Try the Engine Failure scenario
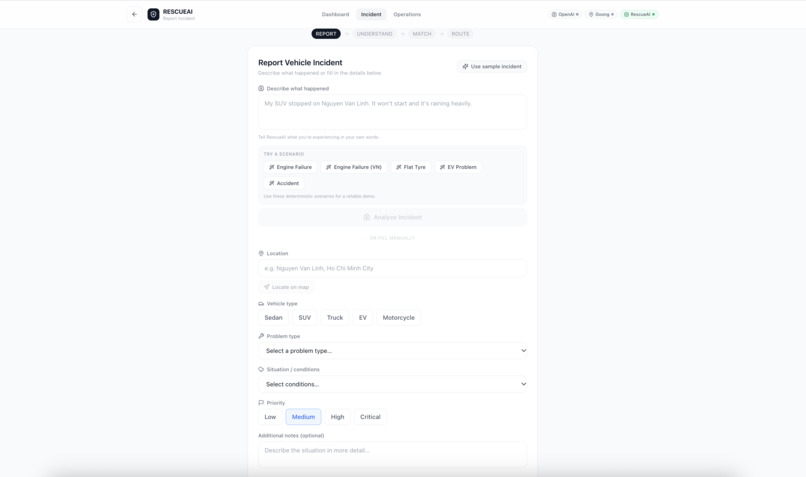Image resolution: width=806 pixels, height=477 pixels. 290,167
